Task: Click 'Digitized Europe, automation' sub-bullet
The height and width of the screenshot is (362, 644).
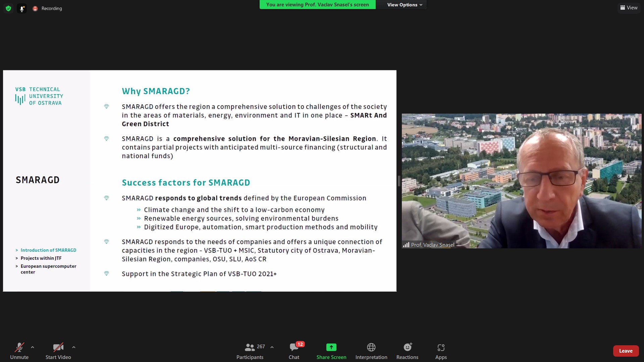Action: [x=261, y=227]
